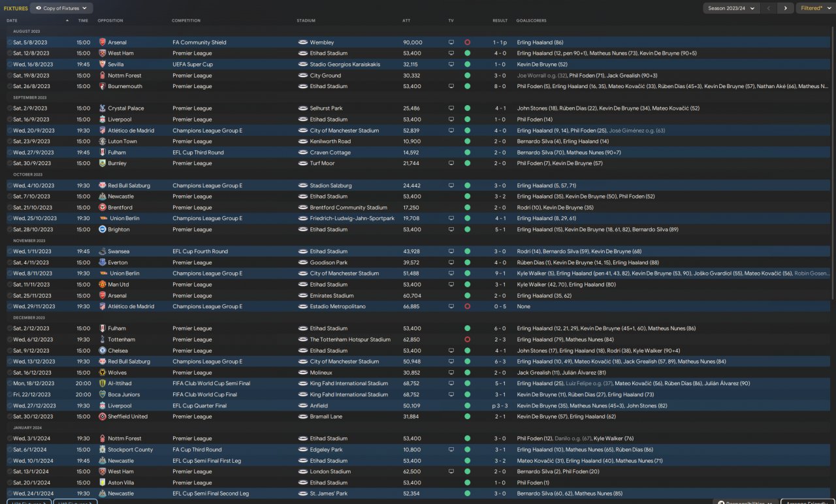
Task: Click the Tottenham club crest
Action: [x=103, y=339]
